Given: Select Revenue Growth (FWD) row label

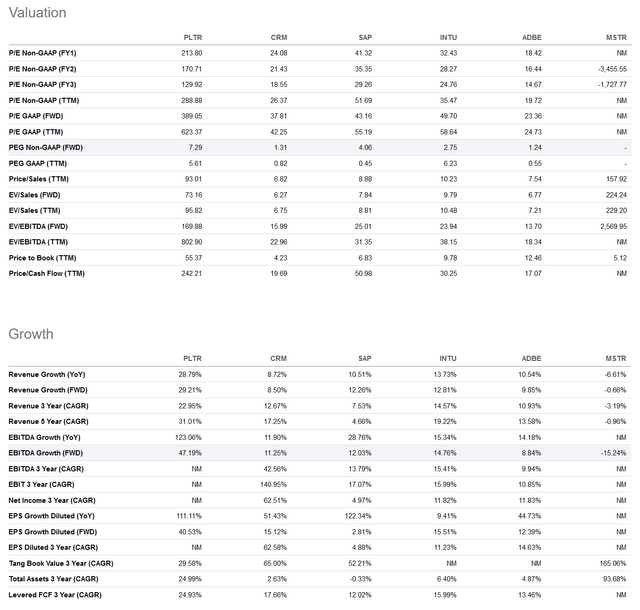Looking at the screenshot, I should [x=48, y=390].
